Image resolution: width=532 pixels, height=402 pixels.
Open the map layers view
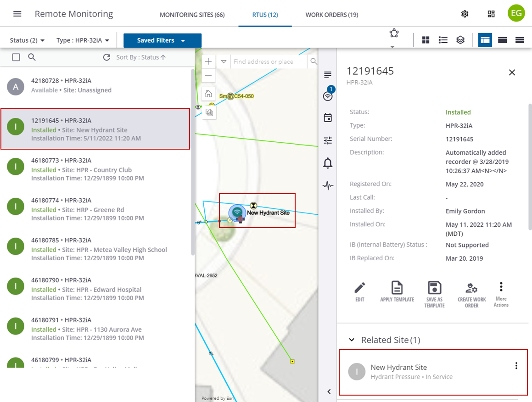point(460,40)
